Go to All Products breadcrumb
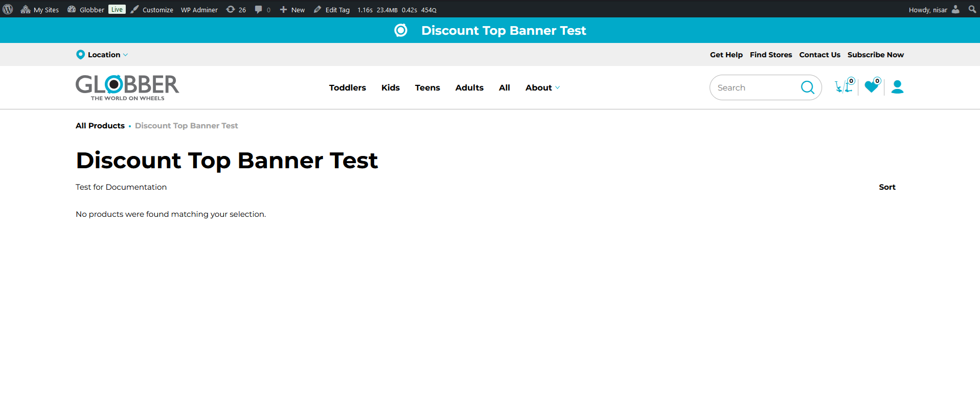The height and width of the screenshot is (405, 980). pyautogui.click(x=100, y=126)
